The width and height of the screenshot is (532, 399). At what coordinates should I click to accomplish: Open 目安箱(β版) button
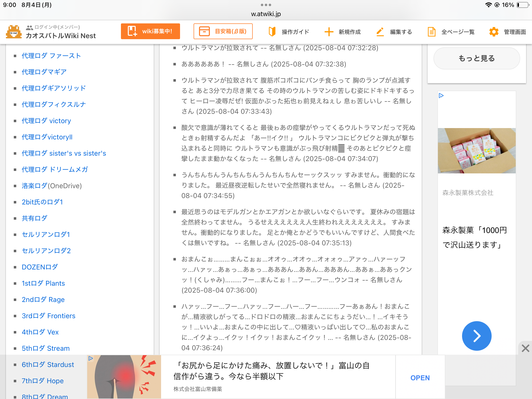point(223,31)
